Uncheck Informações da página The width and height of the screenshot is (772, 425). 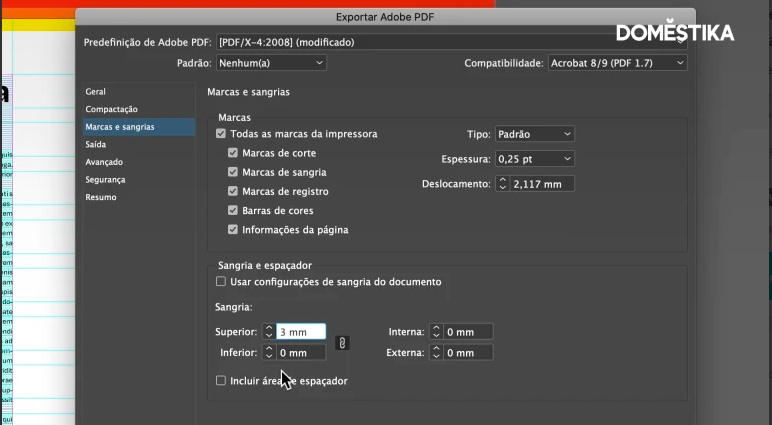click(x=233, y=229)
